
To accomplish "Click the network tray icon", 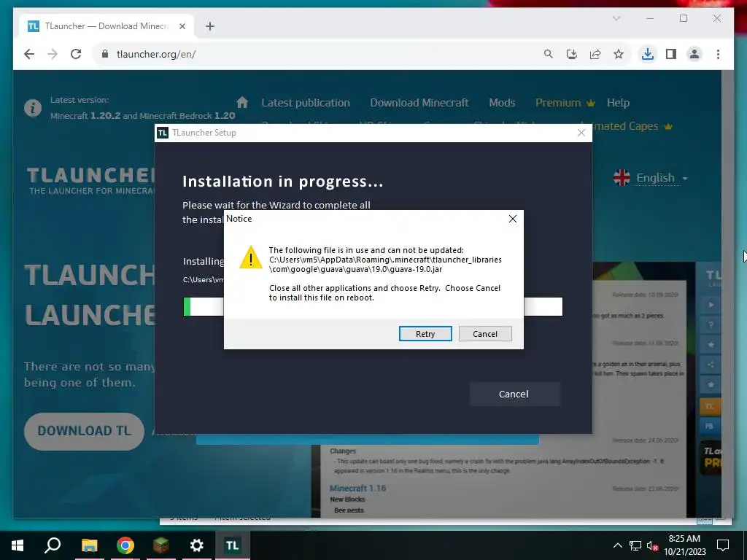I will coord(635,545).
